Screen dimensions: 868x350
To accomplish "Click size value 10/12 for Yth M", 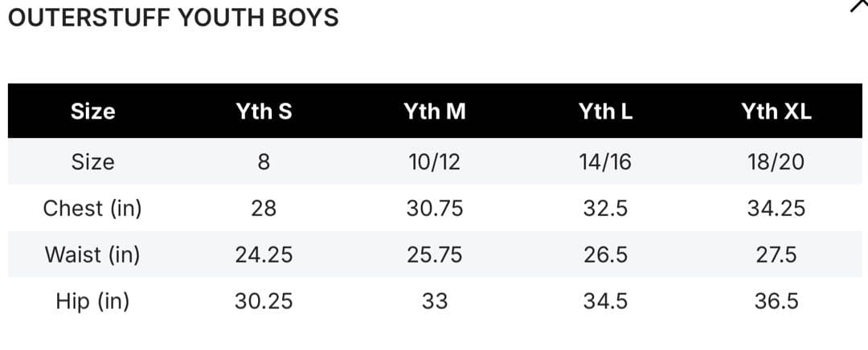I will coord(435,162).
